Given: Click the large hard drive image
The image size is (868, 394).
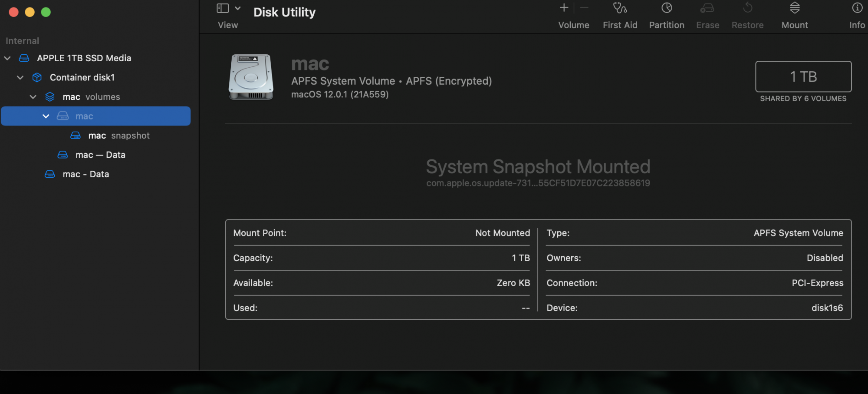Looking at the screenshot, I should click(251, 77).
